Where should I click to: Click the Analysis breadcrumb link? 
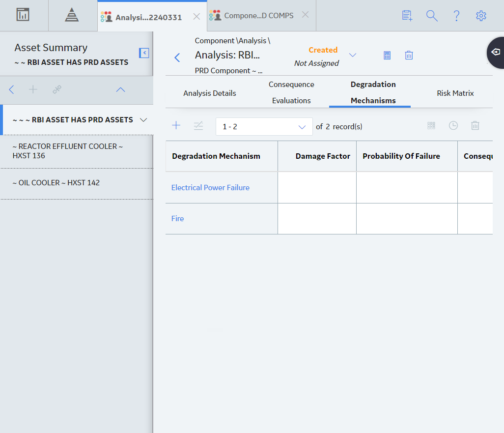coord(252,40)
